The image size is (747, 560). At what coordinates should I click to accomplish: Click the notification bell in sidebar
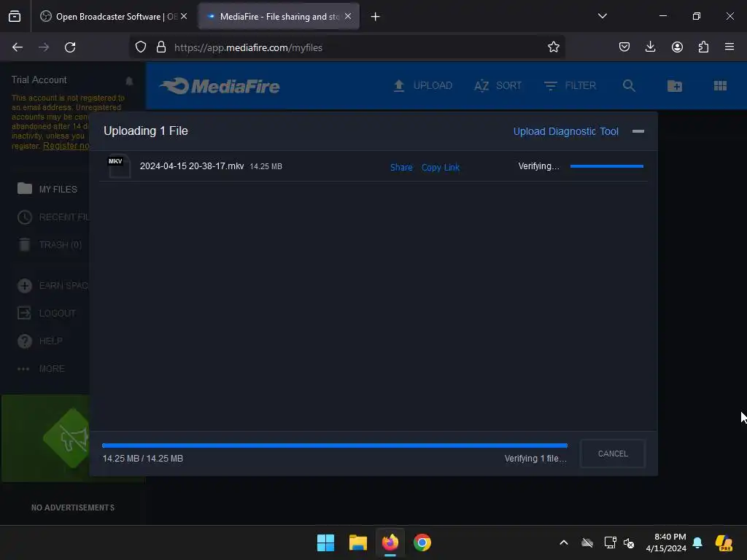[129, 80]
